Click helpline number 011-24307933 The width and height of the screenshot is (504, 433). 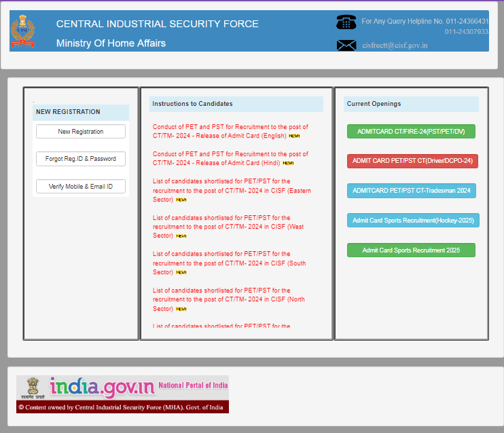tap(467, 31)
